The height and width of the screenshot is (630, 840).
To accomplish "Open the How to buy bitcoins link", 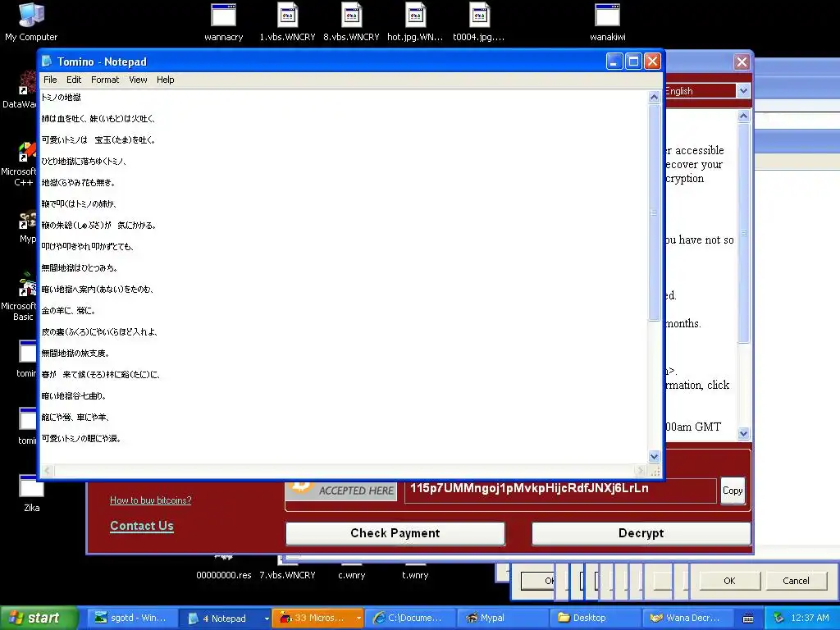I will [x=151, y=500].
